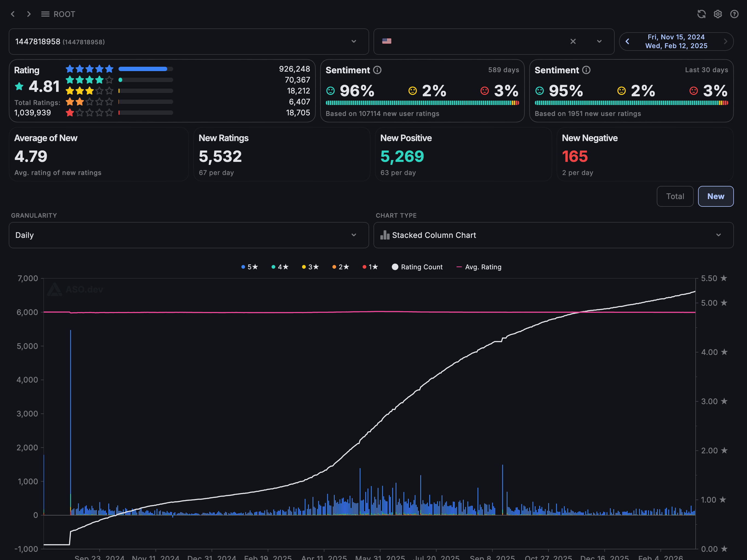This screenshot has height=560, width=747.
Task: Click info icon beside 589 days Sentiment
Action: pyautogui.click(x=377, y=70)
